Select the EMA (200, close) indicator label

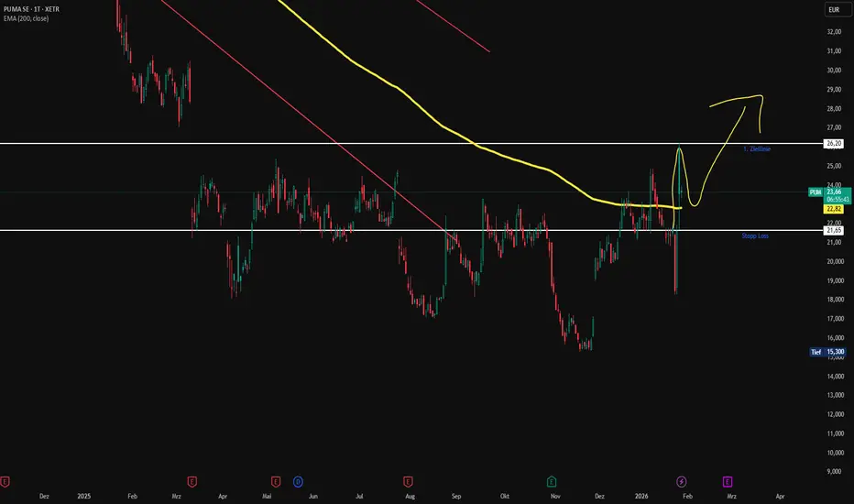pyautogui.click(x=26, y=18)
